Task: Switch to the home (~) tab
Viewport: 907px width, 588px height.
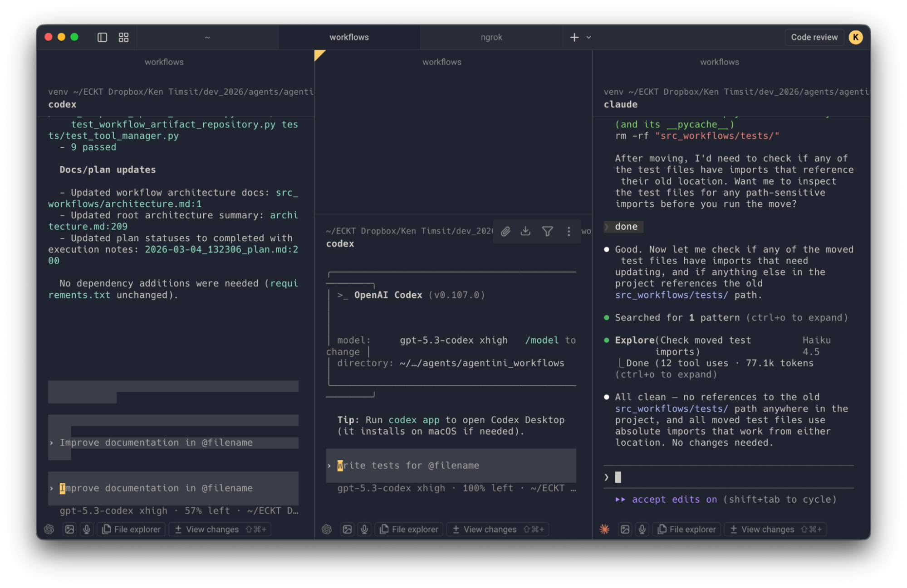Action: coord(207,37)
